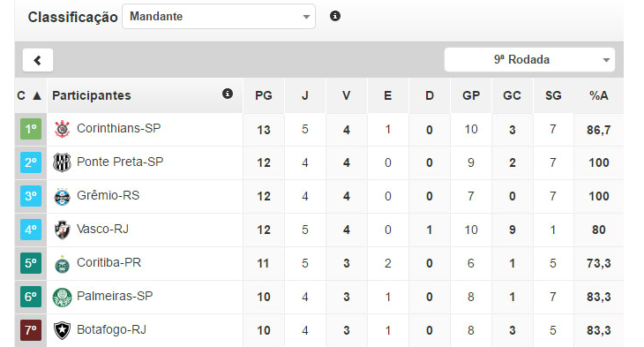Screen dimensions: 644x347
Task: Click info icon next to Mandante dropdown
Action: (335, 16)
